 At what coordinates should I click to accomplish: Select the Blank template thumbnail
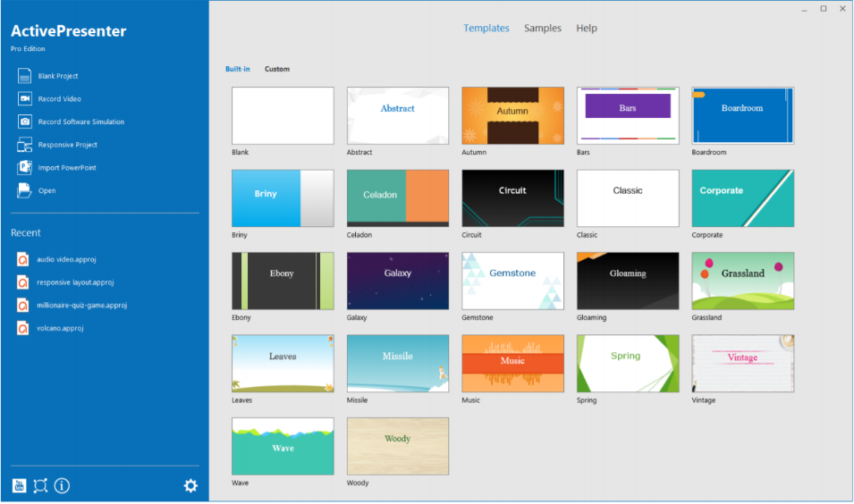click(x=283, y=115)
